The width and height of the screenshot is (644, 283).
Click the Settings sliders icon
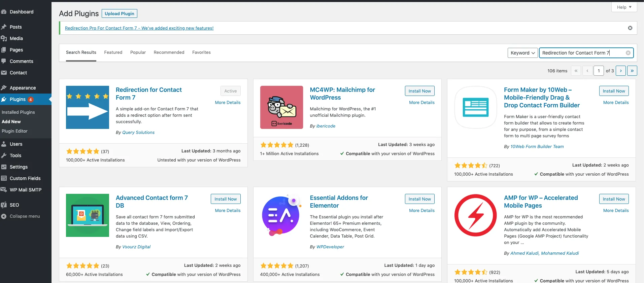4,167
